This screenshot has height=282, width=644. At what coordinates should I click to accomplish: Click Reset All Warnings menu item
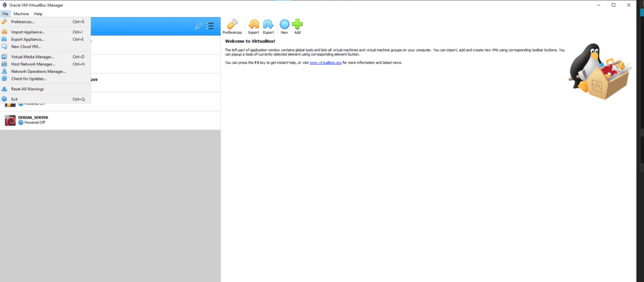[x=27, y=89]
